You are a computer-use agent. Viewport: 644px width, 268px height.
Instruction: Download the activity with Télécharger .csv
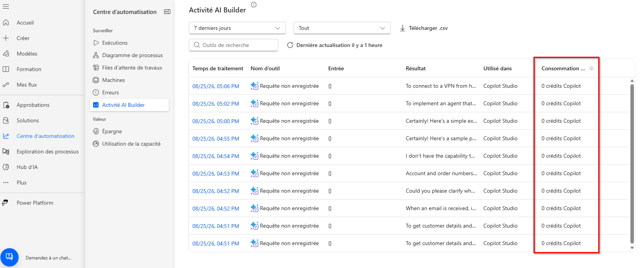click(x=424, y=28)
